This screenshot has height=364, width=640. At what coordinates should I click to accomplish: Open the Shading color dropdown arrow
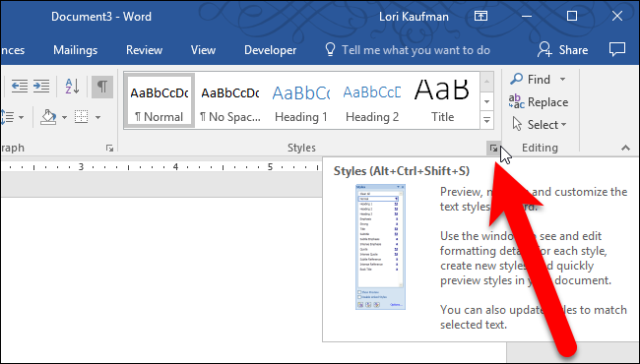(x=64, y=117)
